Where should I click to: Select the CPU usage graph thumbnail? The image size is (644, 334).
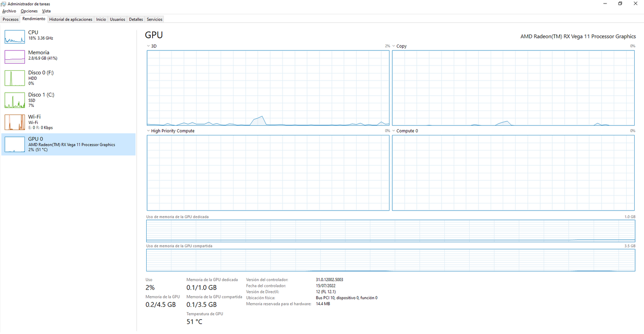tap(14, 37)
